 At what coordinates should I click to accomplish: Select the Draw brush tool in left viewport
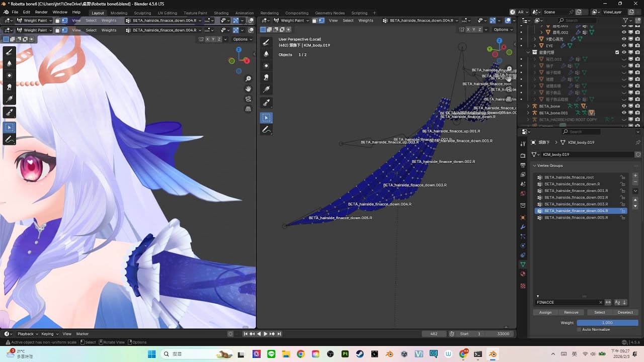pos(9,52)
